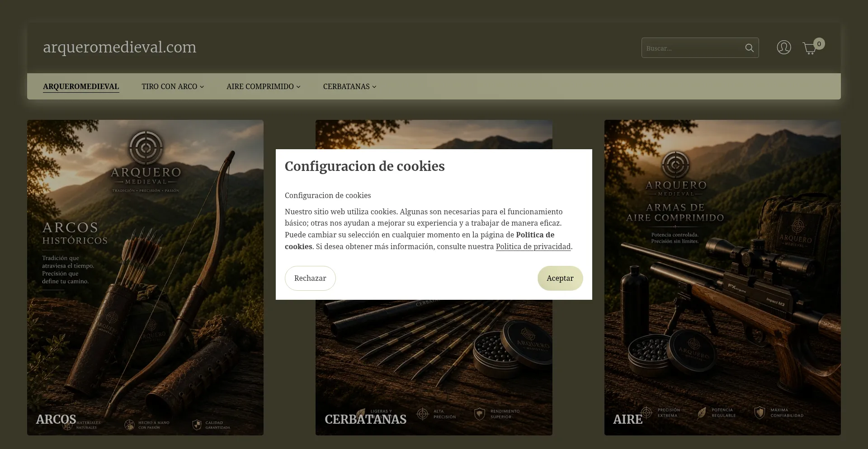Reject cookies with the Rechazar button

click(310, 278)
